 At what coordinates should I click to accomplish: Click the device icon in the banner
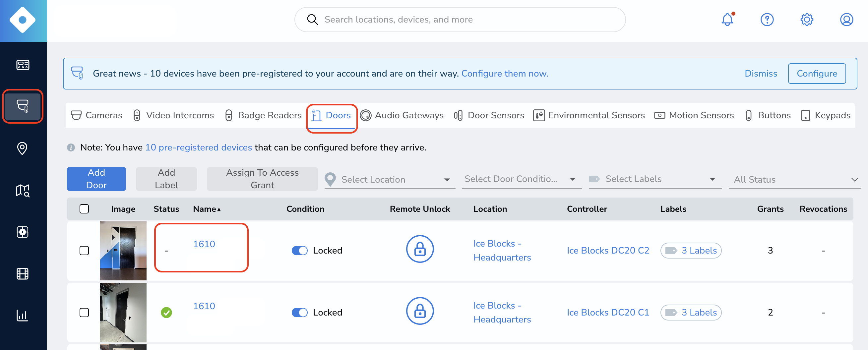[77, 73]
